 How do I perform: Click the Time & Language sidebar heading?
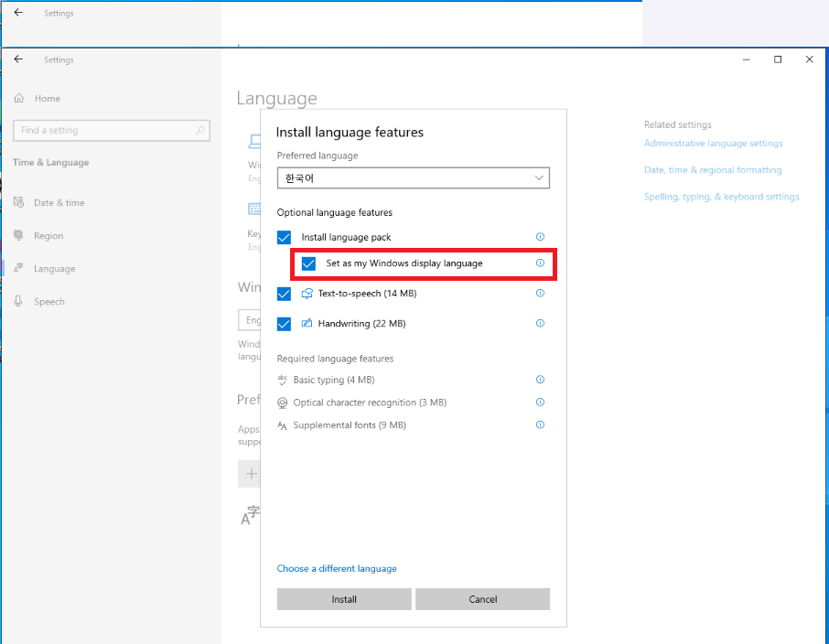50,162
